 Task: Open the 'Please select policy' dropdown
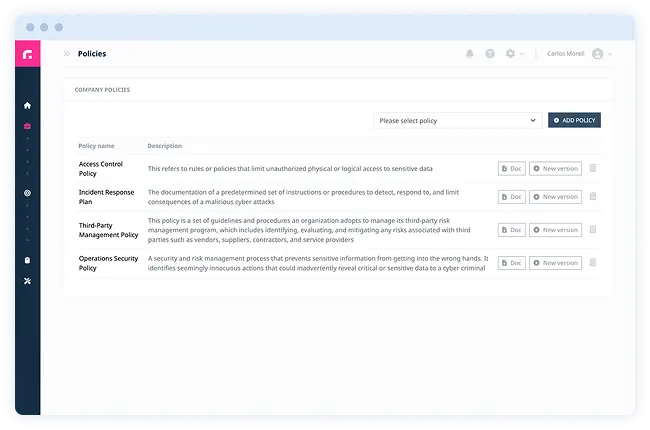(457, 120)
